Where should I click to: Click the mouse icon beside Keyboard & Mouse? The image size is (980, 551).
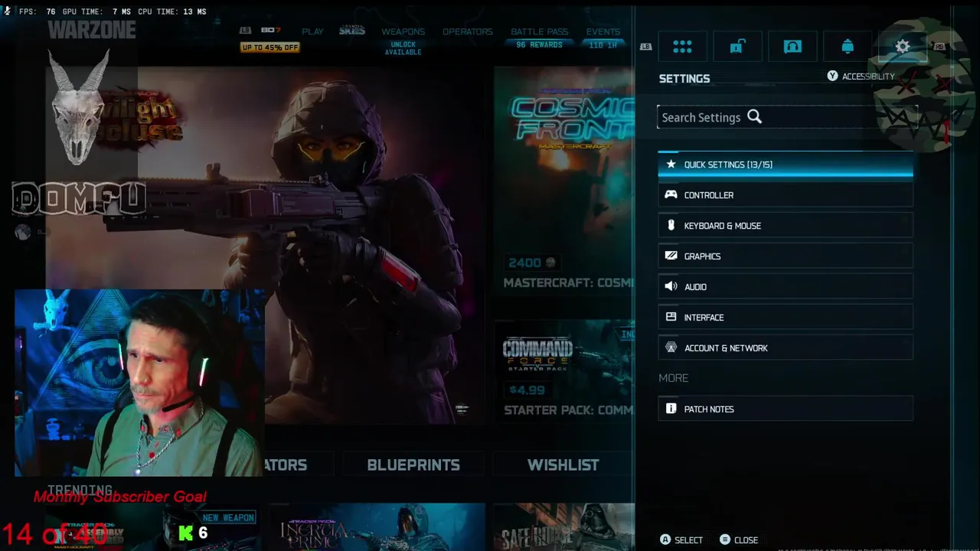(671, 225)
